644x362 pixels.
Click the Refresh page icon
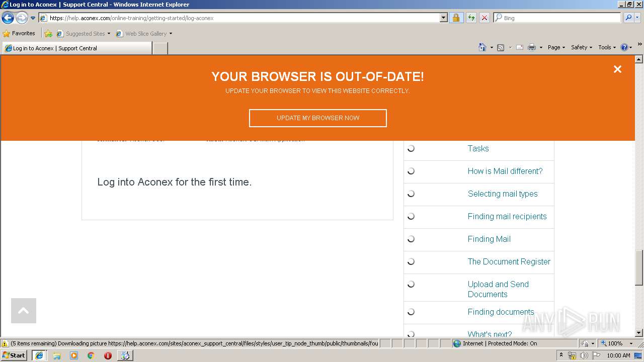point(471,18)
